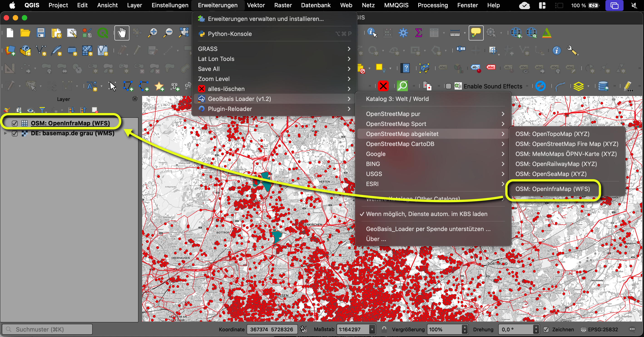The image size is (644, 337).
Task: Expand the Lat Lon Tools submenu
Action: 274,59
